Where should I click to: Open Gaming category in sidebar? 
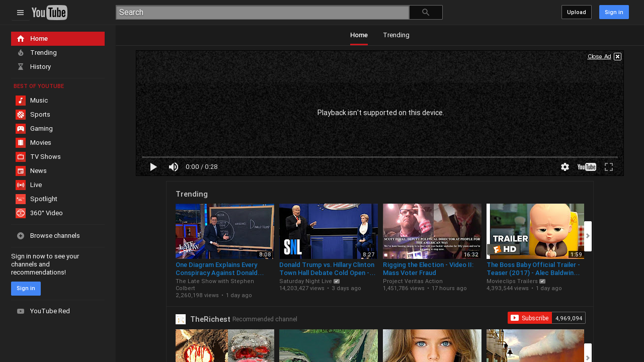click(58, 129)
